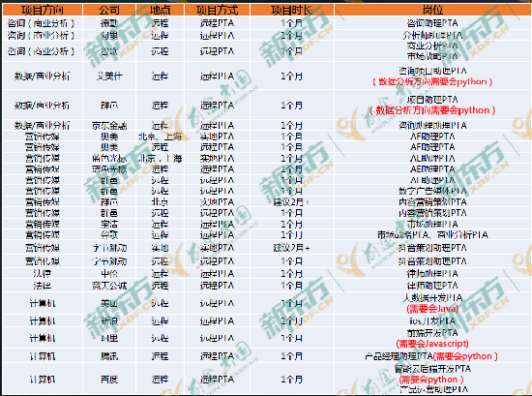
Task: Click 远程 location in the 艾美仕 row
Action: (160, 76)
